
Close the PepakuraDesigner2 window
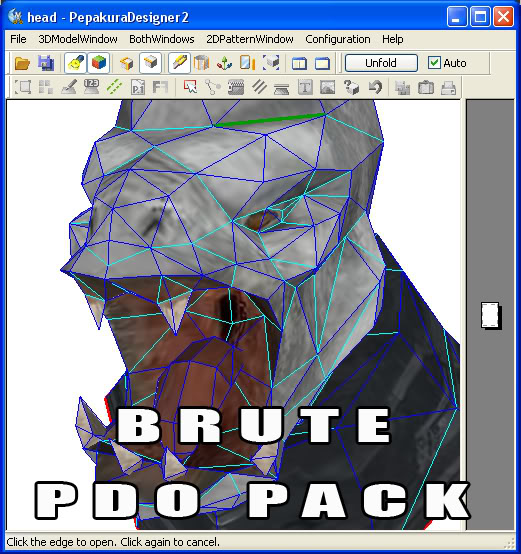(503, 17)
